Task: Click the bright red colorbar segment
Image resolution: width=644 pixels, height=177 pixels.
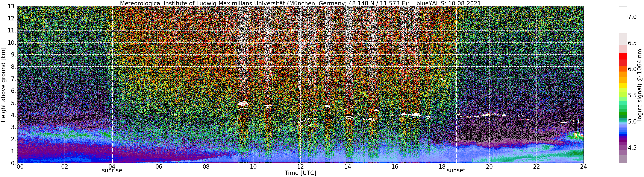Action: coord(623,56)
